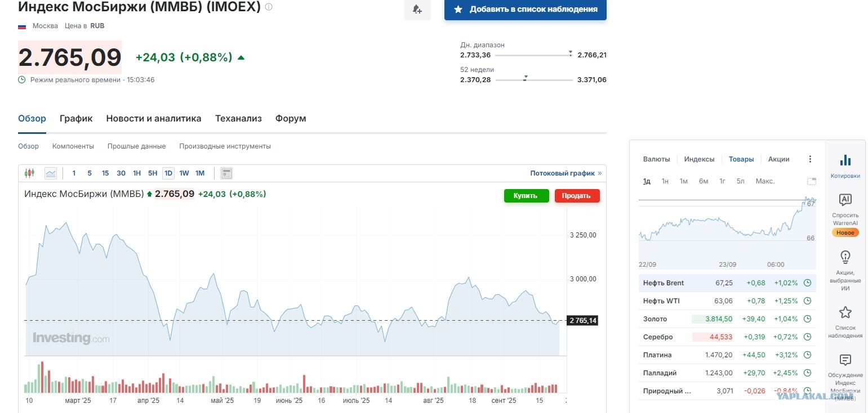Open the Обзор main tab
The width and height of the screenshot is (868, 413).
[x=32, y=119]
